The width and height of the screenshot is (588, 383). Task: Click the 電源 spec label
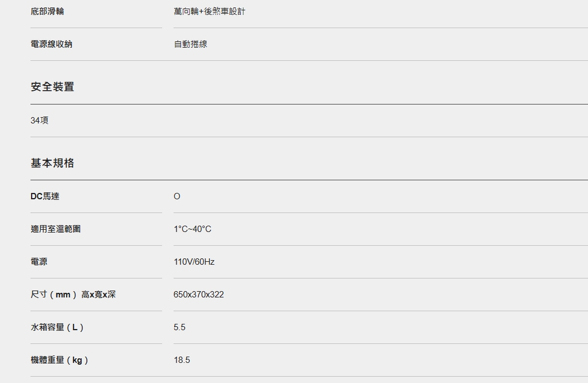point(39,262)
